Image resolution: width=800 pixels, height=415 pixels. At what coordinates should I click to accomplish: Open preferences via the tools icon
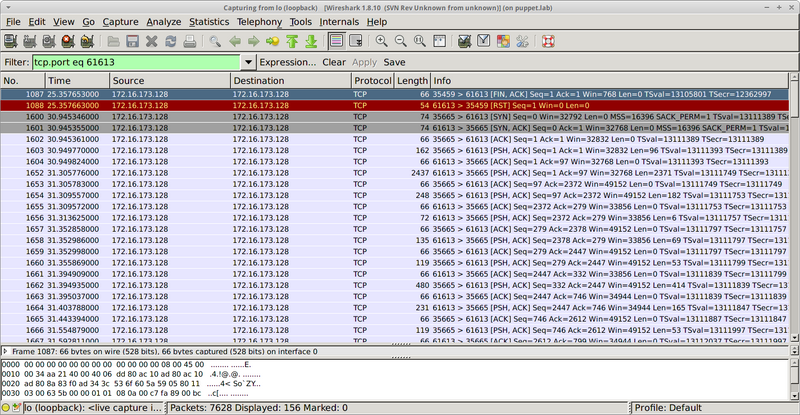(522, 41)
